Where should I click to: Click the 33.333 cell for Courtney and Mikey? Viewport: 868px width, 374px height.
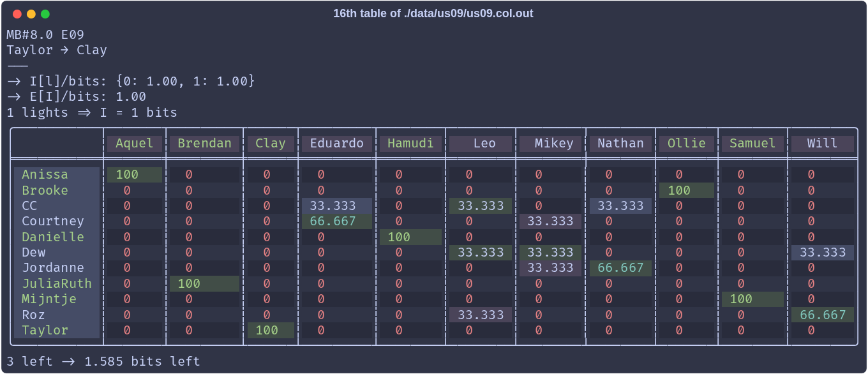coord(550,221)
